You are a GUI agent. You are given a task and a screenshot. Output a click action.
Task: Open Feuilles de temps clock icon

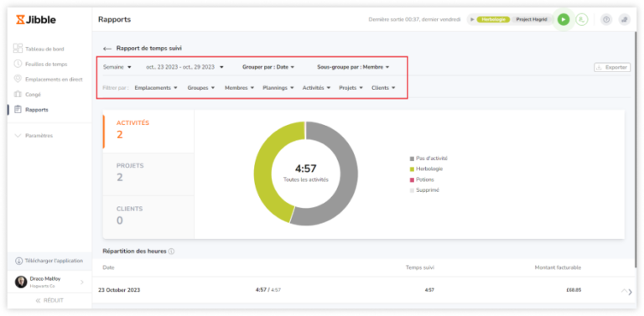tap(18, 64)
